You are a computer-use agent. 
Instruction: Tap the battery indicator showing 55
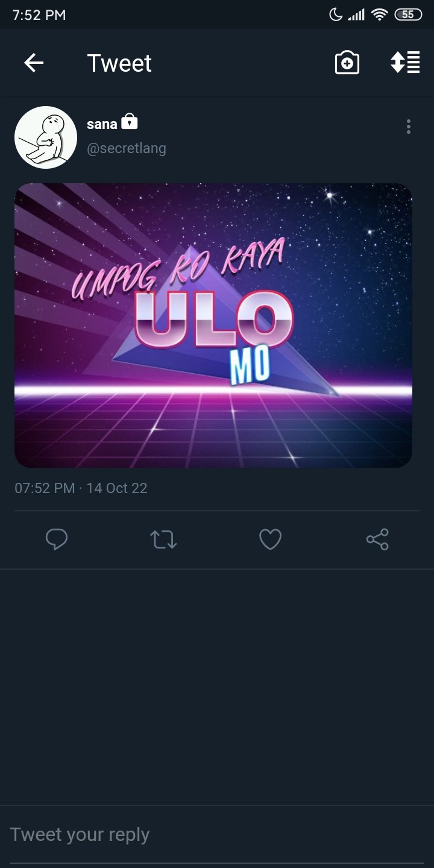coord(408,14)
